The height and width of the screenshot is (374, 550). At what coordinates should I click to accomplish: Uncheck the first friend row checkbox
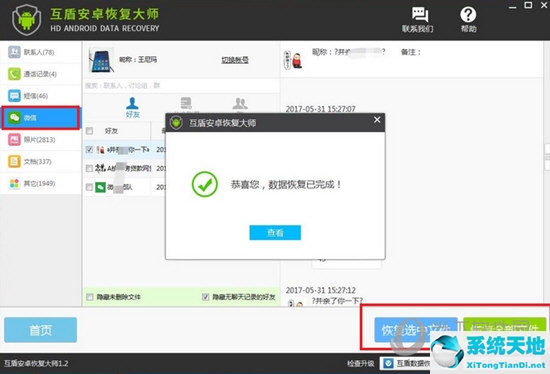tap(89, 150)
